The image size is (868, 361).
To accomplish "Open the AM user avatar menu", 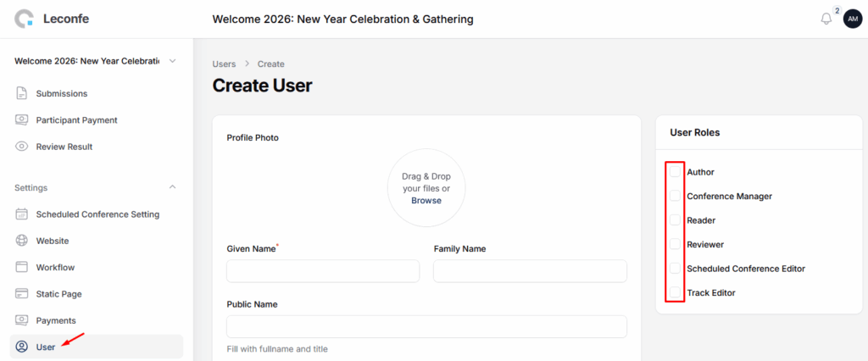I will tap(852, 19).
